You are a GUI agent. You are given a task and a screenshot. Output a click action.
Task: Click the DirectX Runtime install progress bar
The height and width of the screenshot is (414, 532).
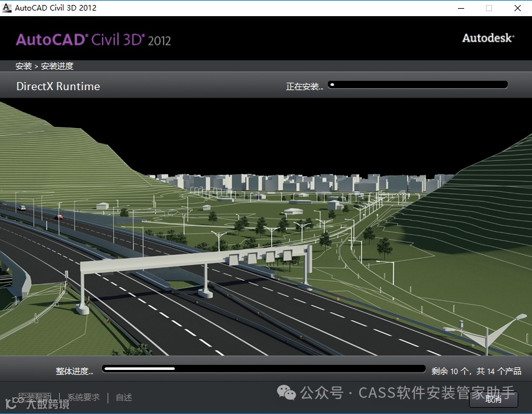coord(418,85)
